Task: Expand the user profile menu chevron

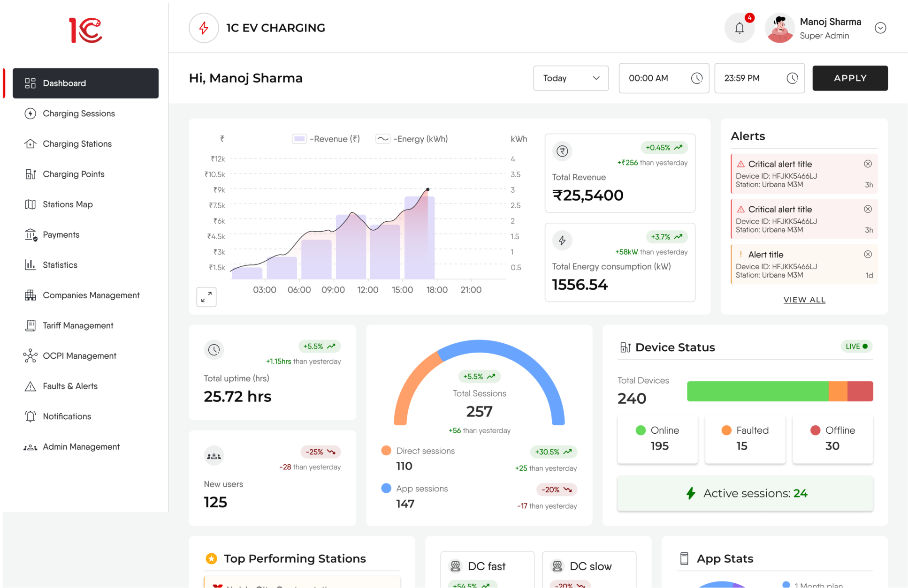Action: point(880,28)
